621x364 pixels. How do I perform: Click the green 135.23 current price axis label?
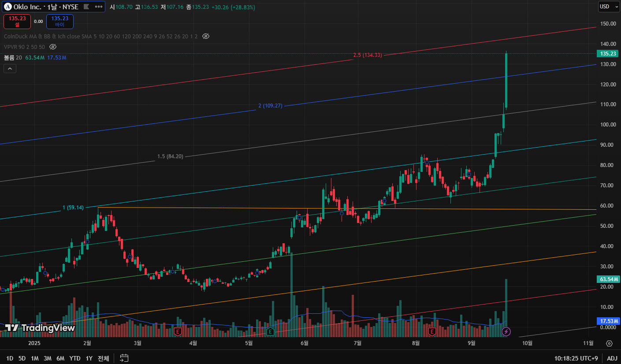(x=608, y=54)
